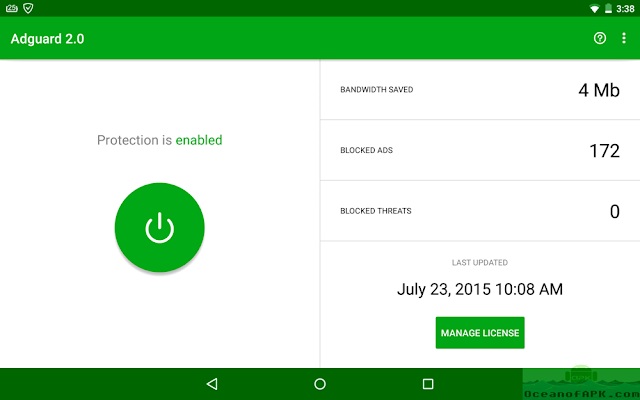Tap the Blocked Threats label
The height and width of the screenshot is (400, 640).
(376, 211)
